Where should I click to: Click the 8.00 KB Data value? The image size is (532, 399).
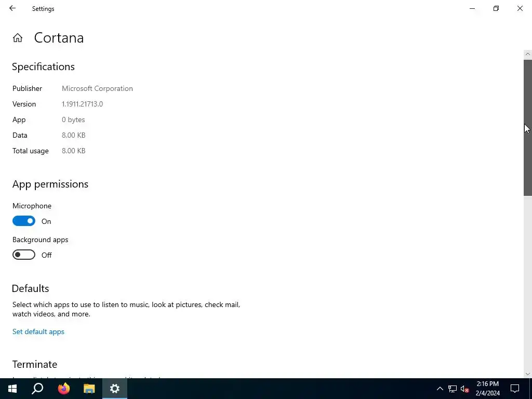click(x=74, y=136)
